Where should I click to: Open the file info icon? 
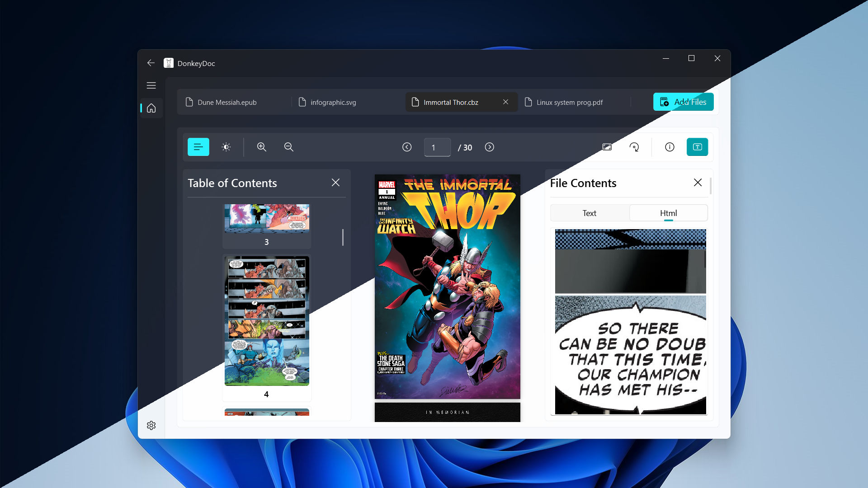tap(670, 147)
